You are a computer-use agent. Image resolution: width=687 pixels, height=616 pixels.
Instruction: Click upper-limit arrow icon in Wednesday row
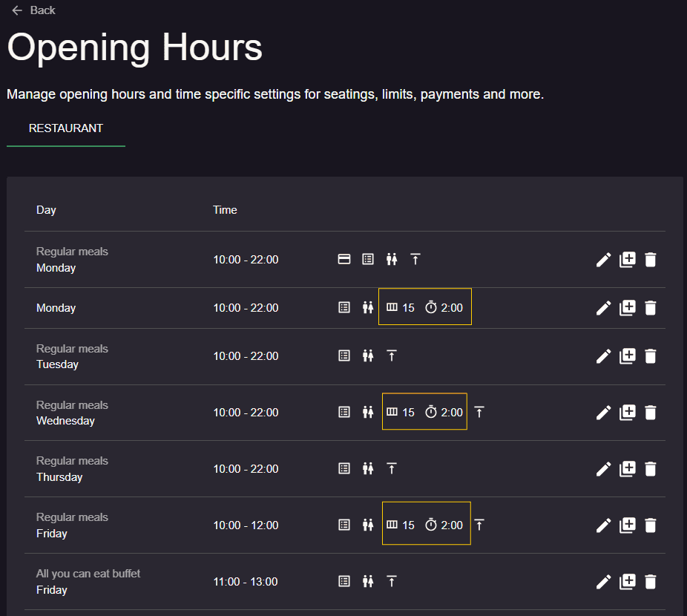(479, 412)
